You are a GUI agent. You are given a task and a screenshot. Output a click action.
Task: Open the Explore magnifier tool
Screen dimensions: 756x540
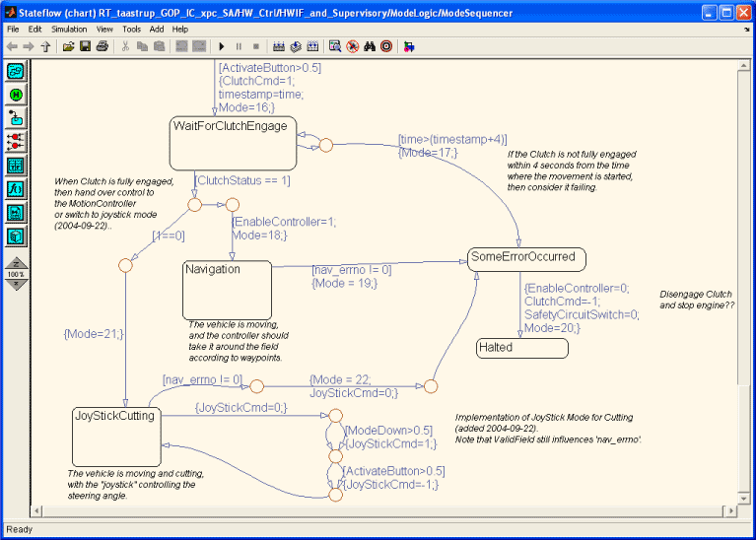pyautogui.click(x=334, y=46)
